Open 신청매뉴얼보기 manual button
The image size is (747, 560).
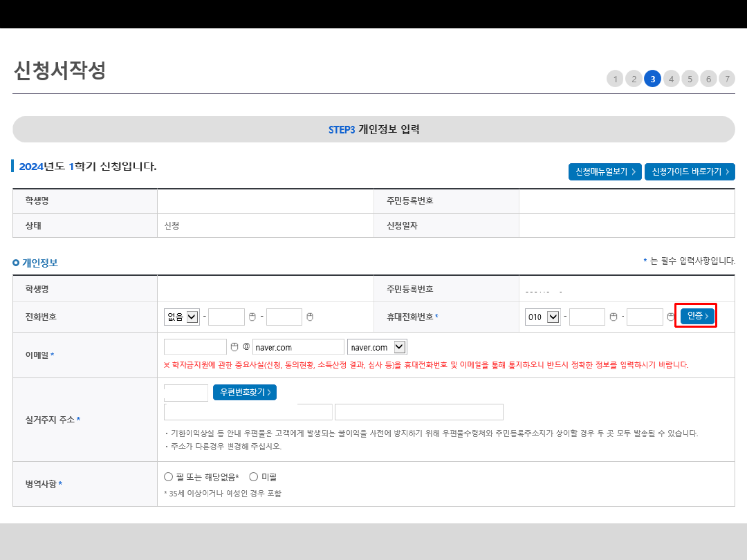click(605, 171)
